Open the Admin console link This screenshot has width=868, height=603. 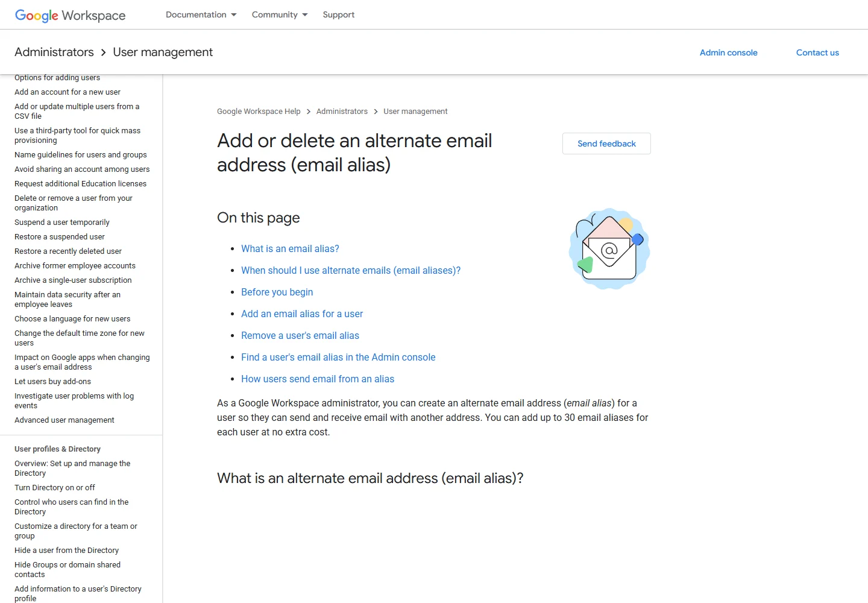[728, 52]
